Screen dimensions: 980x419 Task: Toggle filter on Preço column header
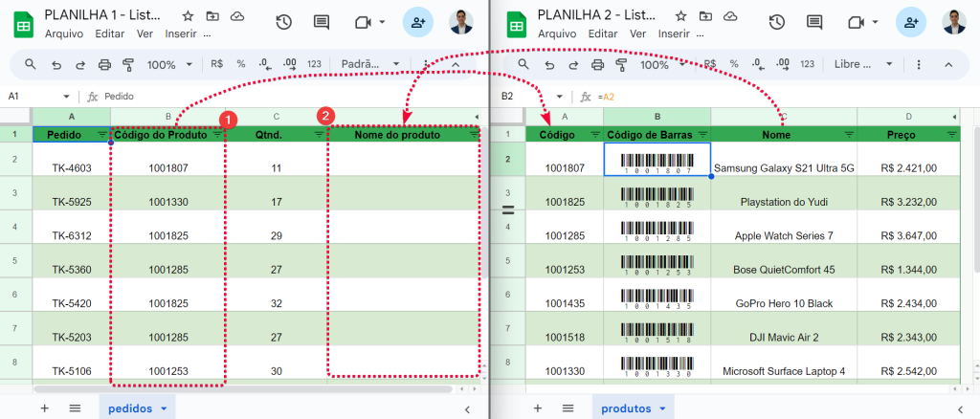point(952,134)
